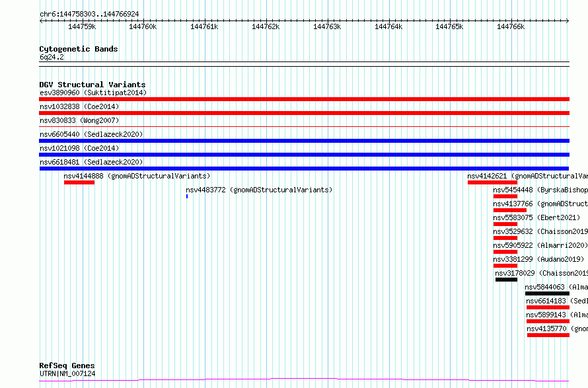Open nsv5844063 variant label
588x388 pixels.
[x=556, y=287]
